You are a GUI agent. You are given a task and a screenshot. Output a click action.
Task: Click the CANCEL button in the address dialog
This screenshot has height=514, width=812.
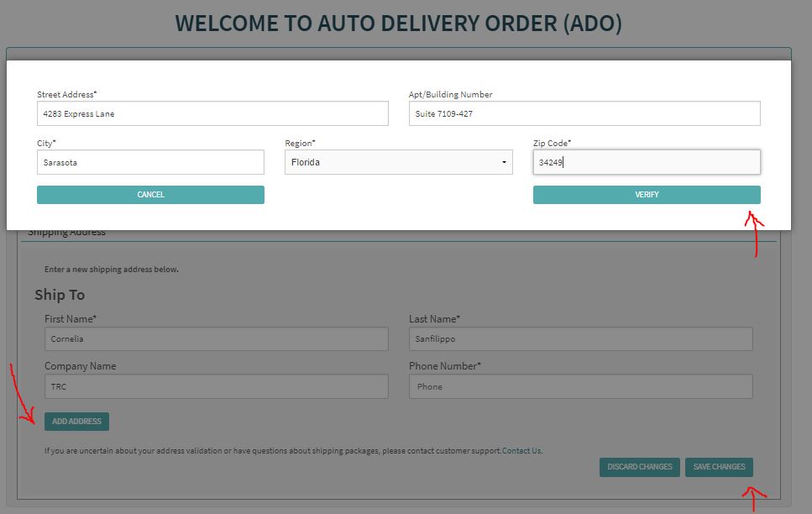point(150,195)
